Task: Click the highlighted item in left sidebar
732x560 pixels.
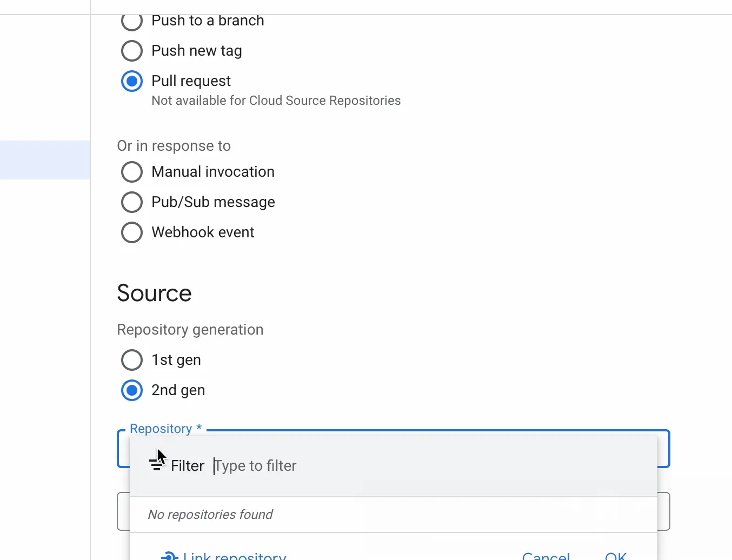Action: (45, 160)
